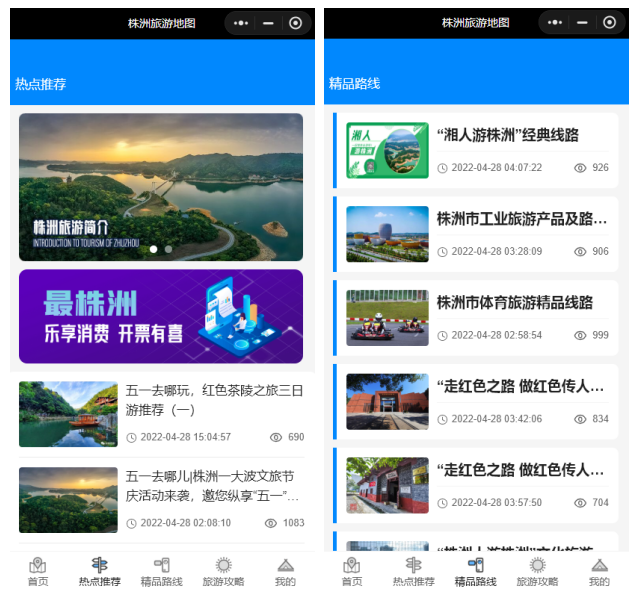This screenshot has width=644, height=603.
Task: Open three-dot capsule menu on 热点推荐 page
Action: pos(240,23)
